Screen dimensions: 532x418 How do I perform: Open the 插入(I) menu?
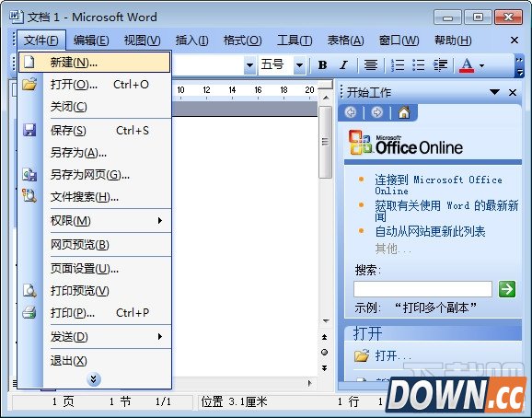pos(192,41)
